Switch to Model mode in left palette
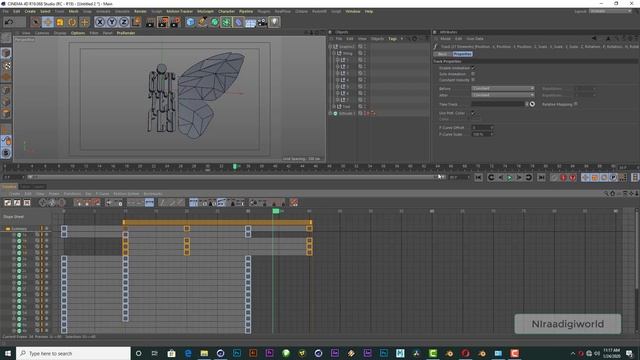 (x=6, y=53)
